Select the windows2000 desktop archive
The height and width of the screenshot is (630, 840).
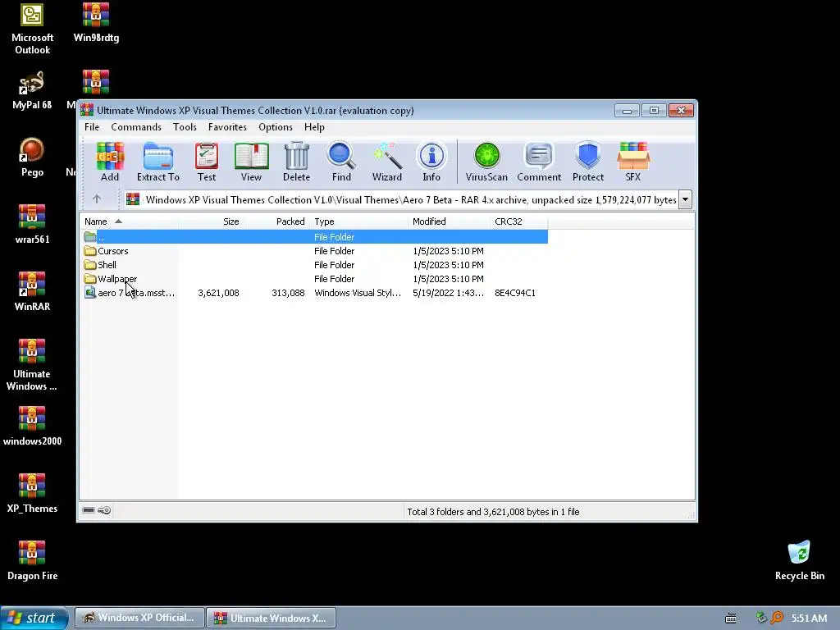coord(32,427)
